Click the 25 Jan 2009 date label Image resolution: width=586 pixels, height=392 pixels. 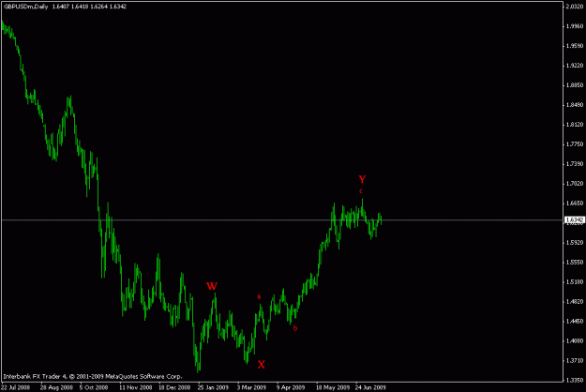(x=213, y=387)
